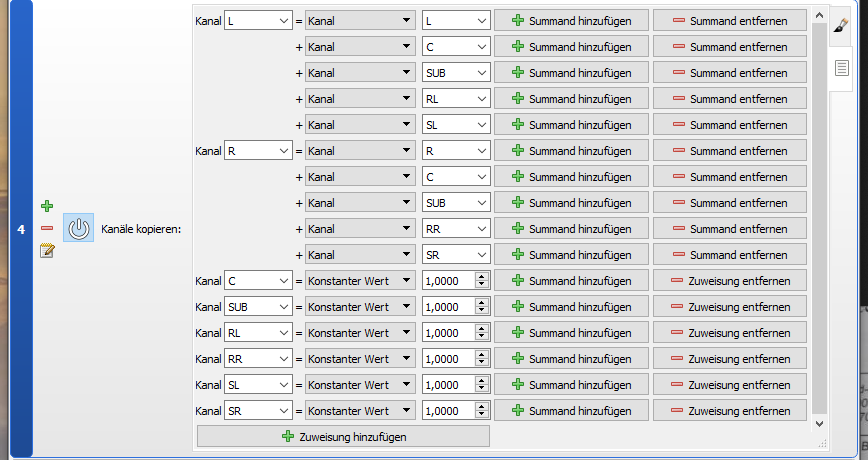Viewport: 868px width, 460px height.
Task: Click the constant value field of Kanal SR
Action: 447,410
